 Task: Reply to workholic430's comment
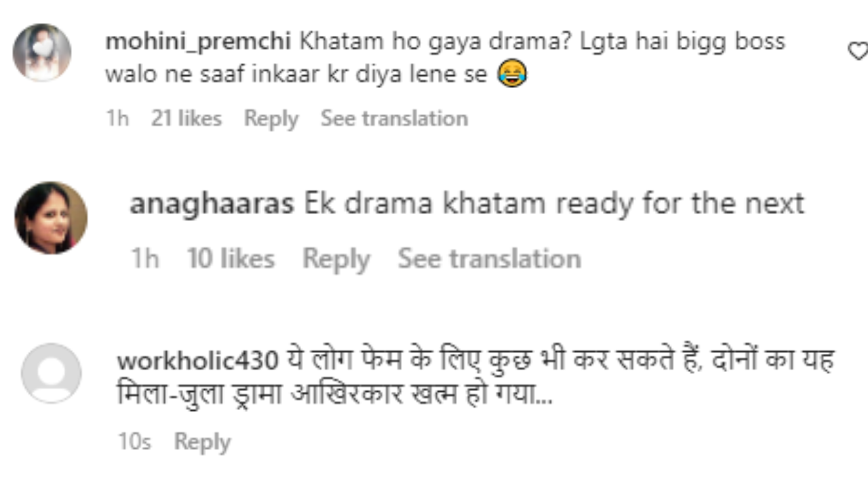click(x=202, y=442)
